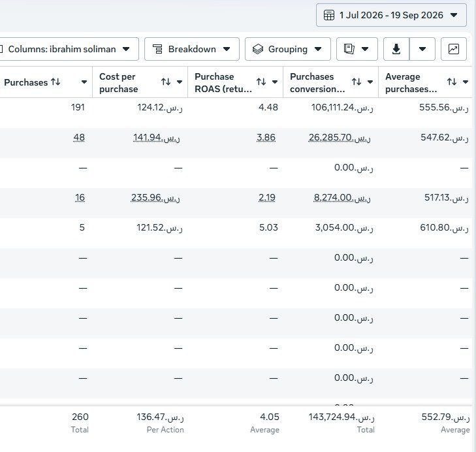476x452 pixels.
Task: Open the Grouping dropdown
Action: (288, 49)
